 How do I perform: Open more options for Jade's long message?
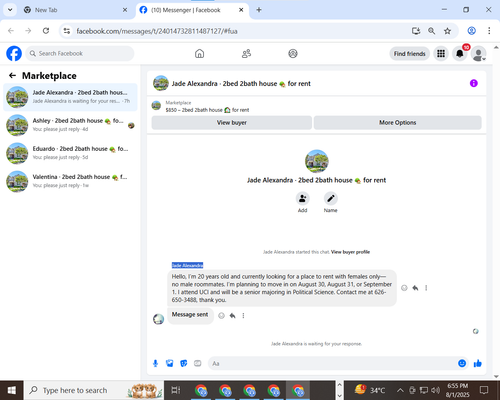click(x=426, y=288)
